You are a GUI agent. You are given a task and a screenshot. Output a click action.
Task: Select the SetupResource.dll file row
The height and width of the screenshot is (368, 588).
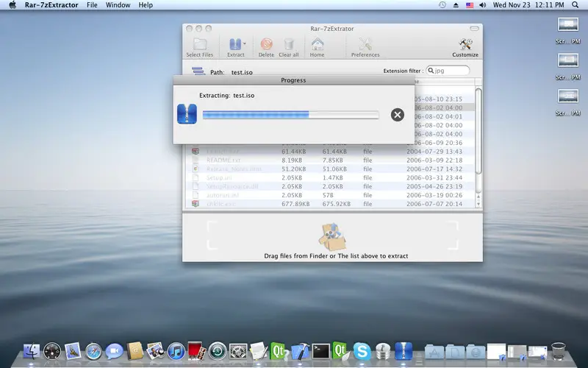click(x=331, y=186)
